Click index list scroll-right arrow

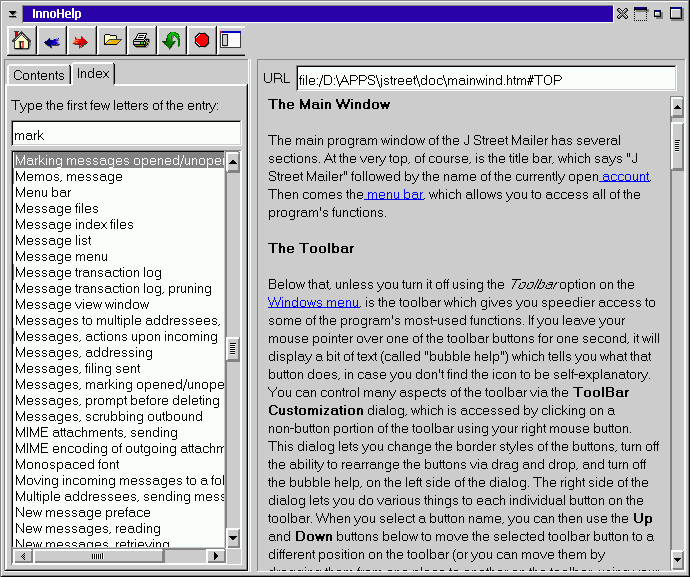pos(216,556)
